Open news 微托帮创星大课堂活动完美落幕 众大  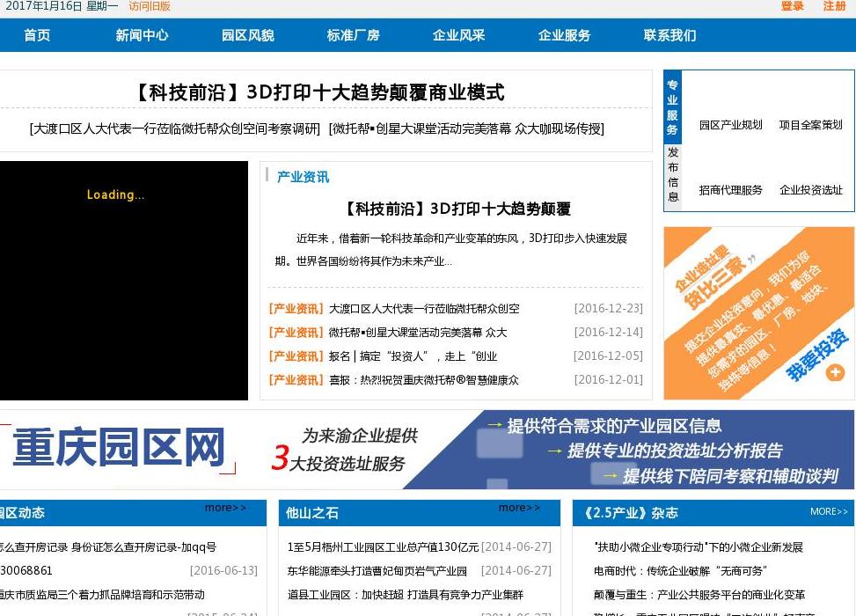click(x=418, y=333)
